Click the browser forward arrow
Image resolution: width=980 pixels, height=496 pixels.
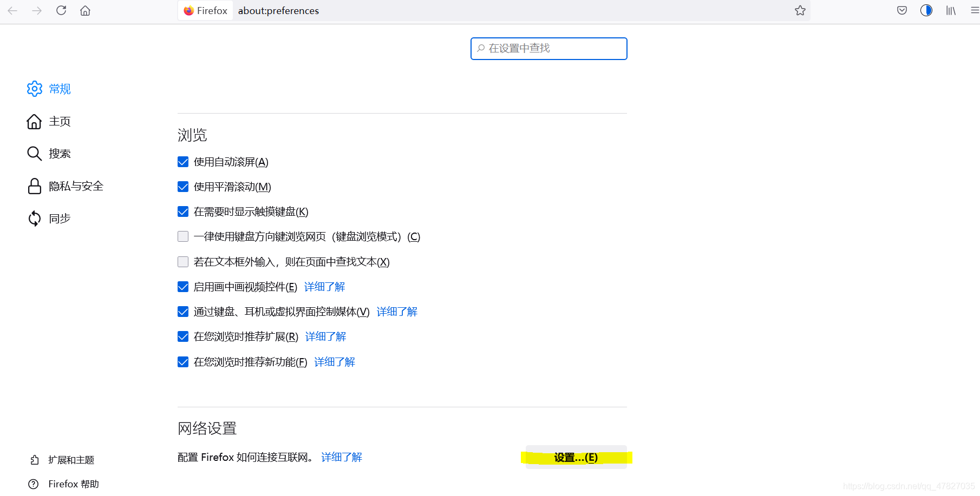37,10
